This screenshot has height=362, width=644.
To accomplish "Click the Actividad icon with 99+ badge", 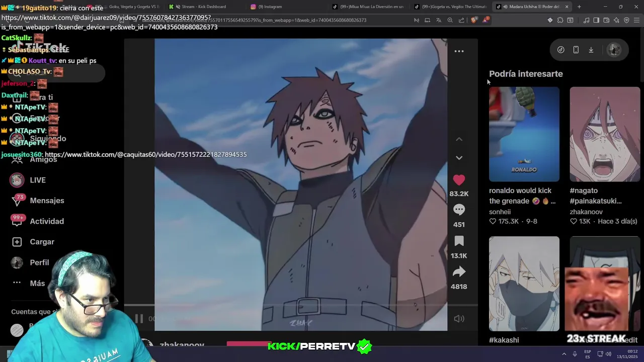I will [x=18, y=221].
